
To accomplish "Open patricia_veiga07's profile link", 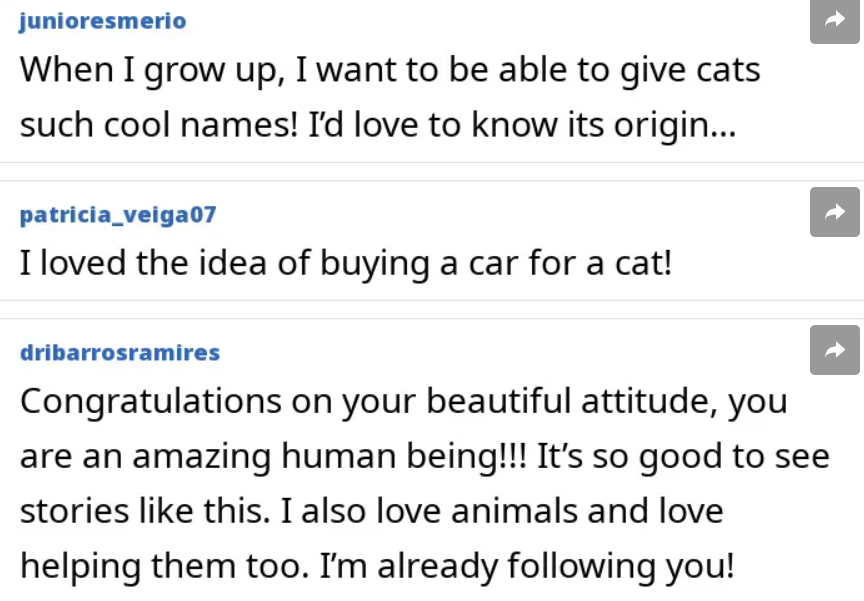I will coord(118,214).
